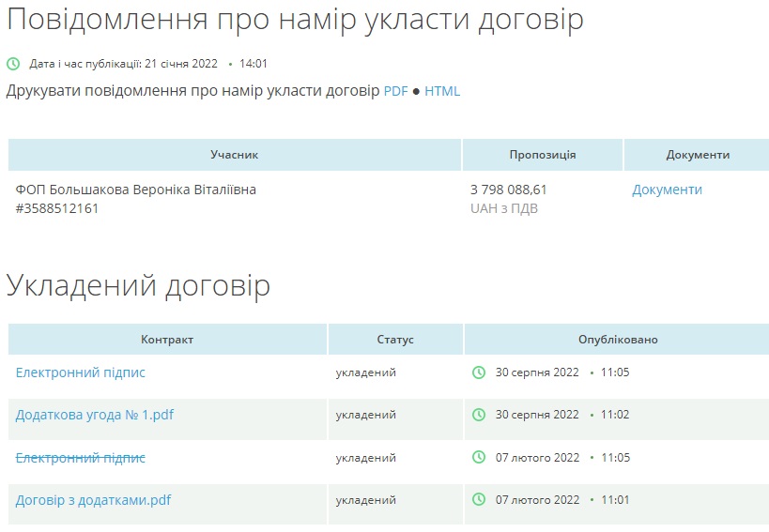The width and height of the screenshot is (769, 532).
Task: Click clock icon next to 07 лютого 11:05
Action: point(479,458)
